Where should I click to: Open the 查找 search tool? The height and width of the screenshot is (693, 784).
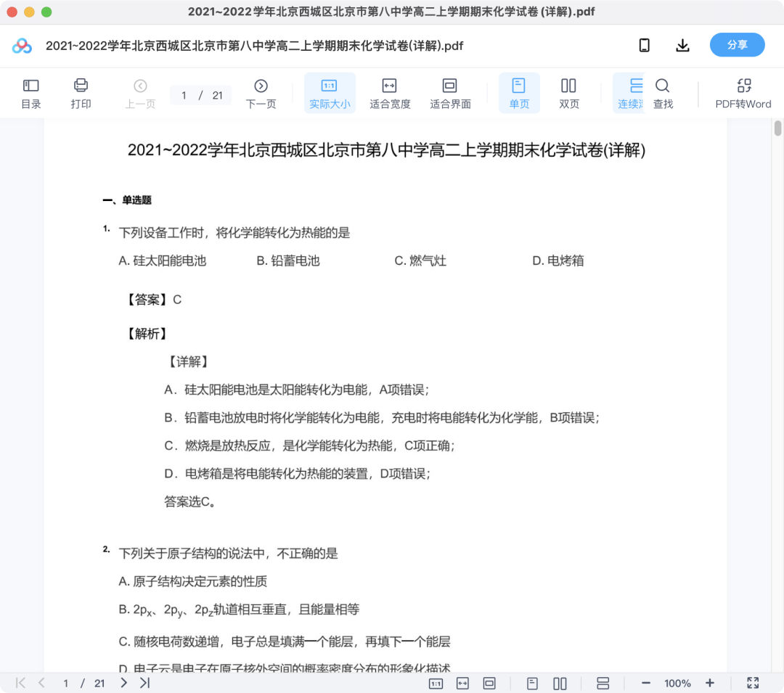click(663, 93)
